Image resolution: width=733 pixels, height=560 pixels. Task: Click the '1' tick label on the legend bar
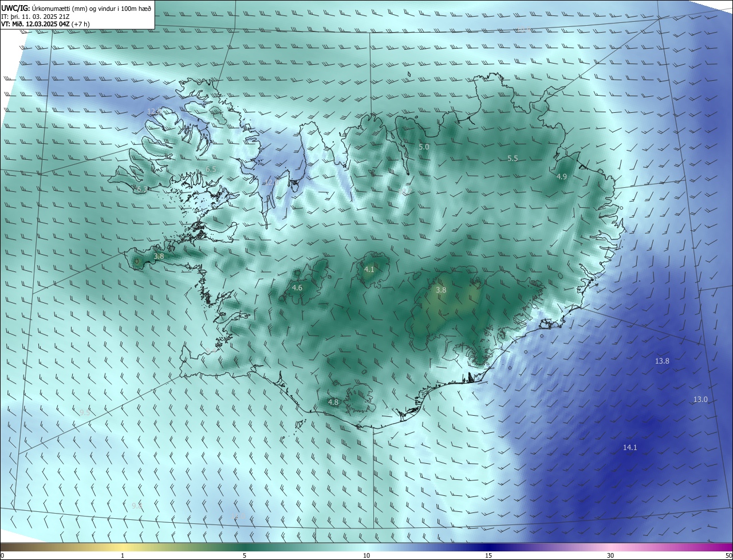123,556
